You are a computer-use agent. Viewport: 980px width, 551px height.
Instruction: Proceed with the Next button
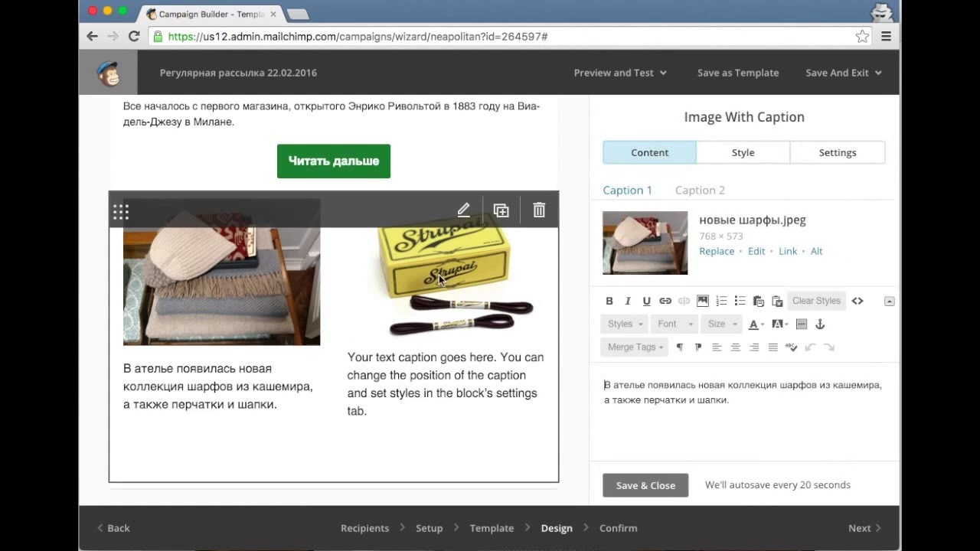(864, 528)
